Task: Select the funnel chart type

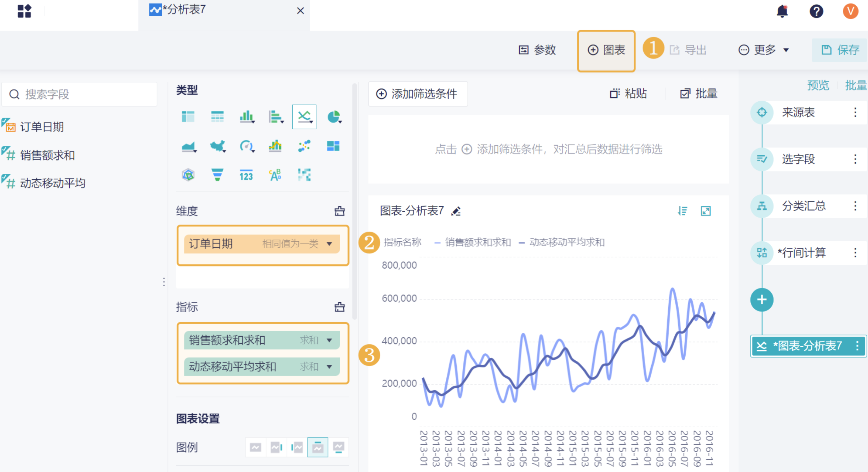Action: [x=217, y=175]
